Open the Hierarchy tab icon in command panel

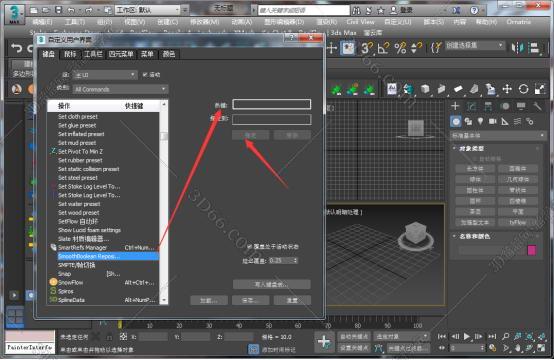point(488,106)
